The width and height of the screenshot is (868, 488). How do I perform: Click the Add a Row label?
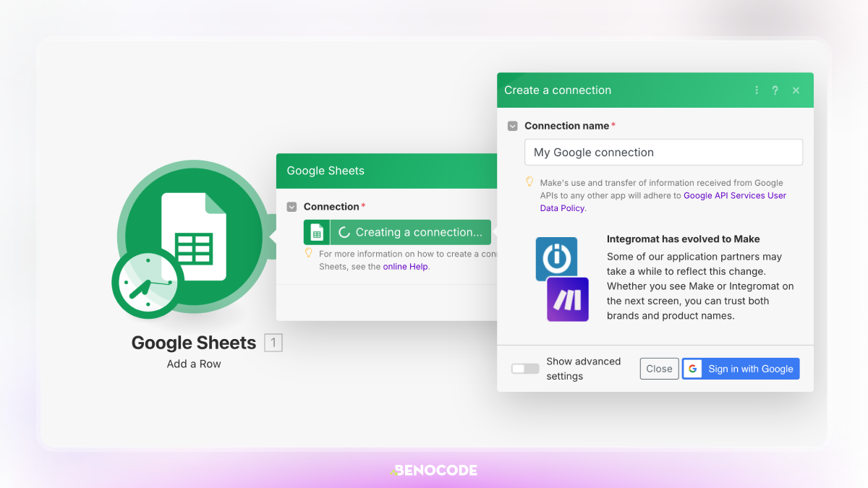pyautogui.click(x=194, y=364)
